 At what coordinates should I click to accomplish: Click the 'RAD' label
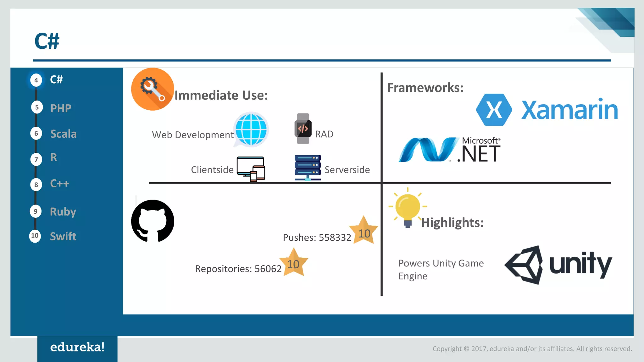pyautogui.click(x=324, y=134)
